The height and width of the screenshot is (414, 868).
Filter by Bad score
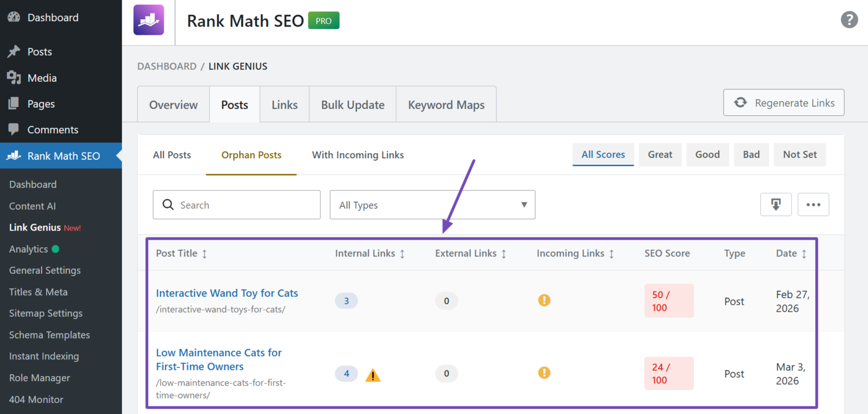751,155
